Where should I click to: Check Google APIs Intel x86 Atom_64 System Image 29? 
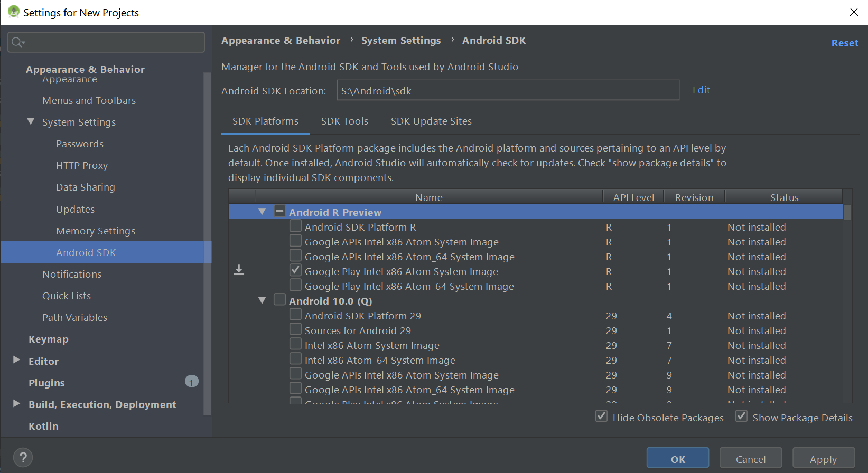click(295, 389)
